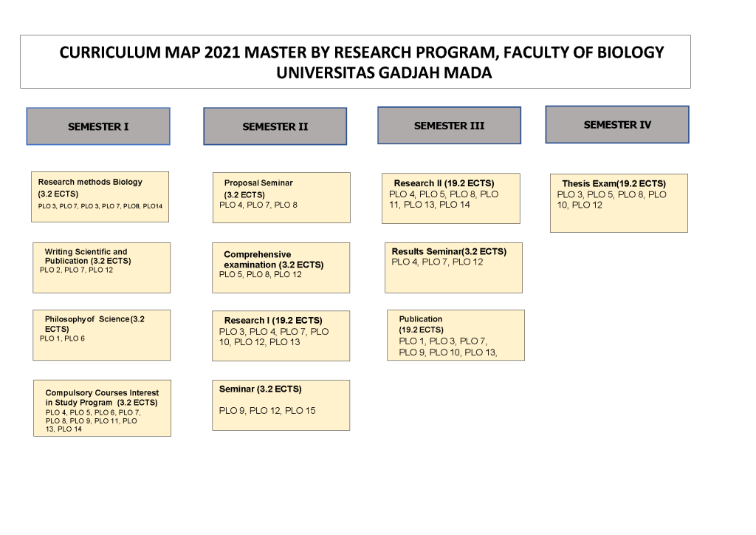Click the text 'PLO 4, PLO 7, PLO 8'
This screenshot has height=535, width=756.
click(258, 205)
